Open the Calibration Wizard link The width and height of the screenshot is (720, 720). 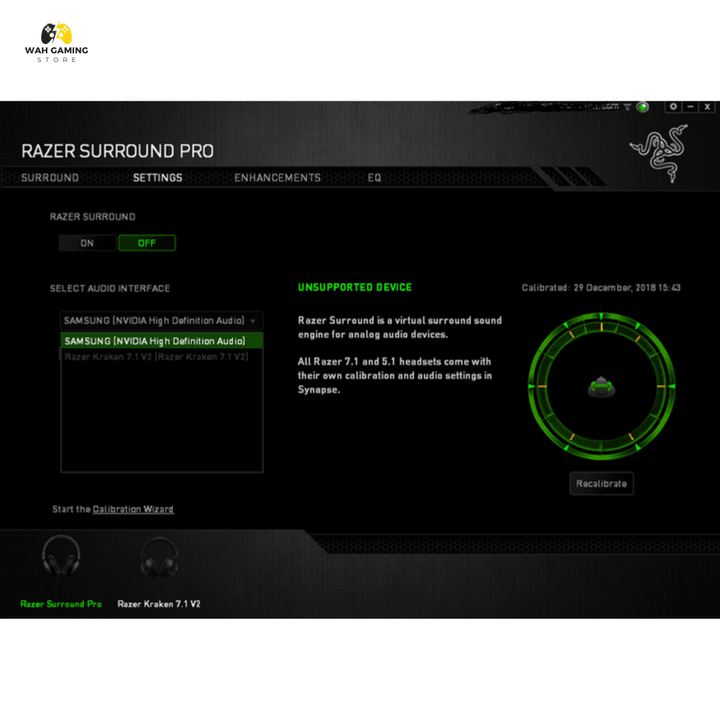133,509
